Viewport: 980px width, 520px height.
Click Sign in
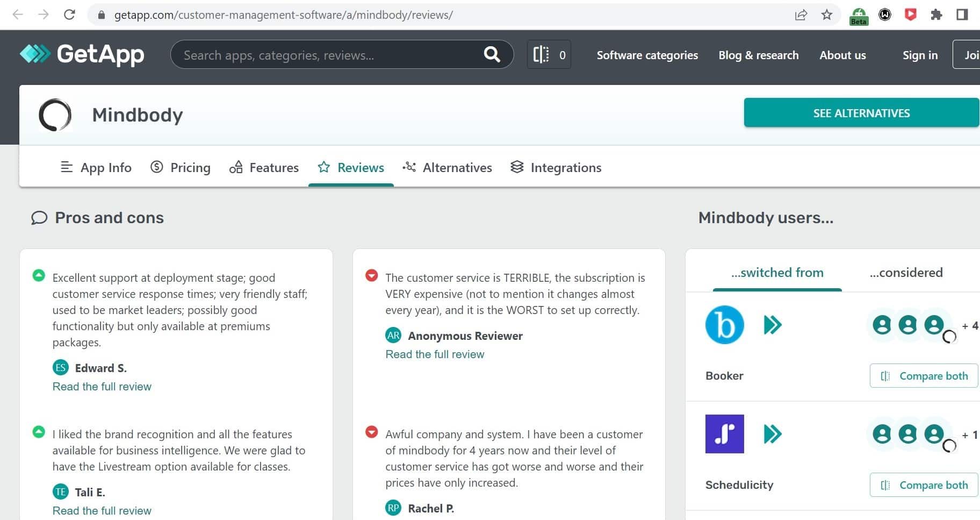pyautogui.click(x=920, y=55)
